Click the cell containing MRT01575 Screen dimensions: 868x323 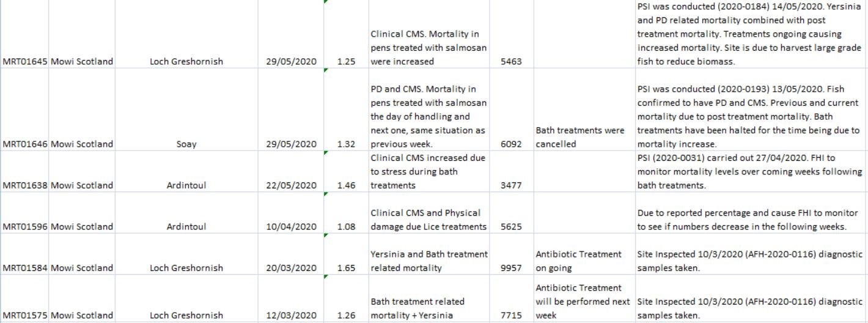point(25,315)
